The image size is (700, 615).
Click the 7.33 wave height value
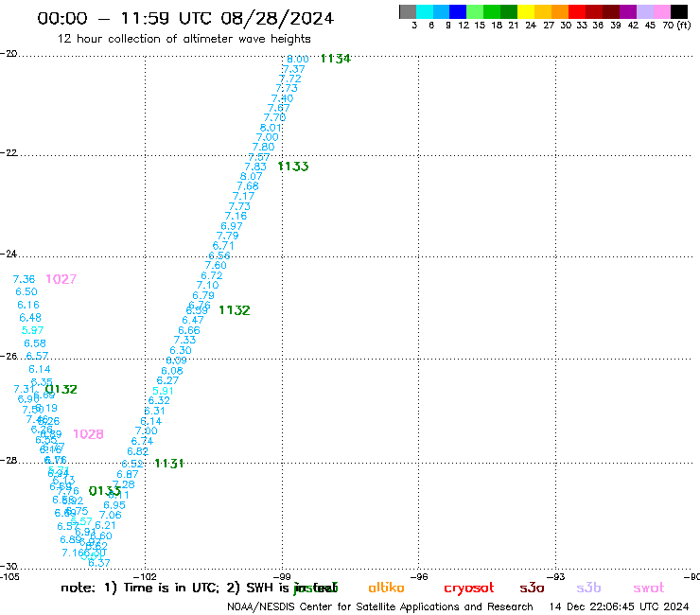[x=184, y=340]
